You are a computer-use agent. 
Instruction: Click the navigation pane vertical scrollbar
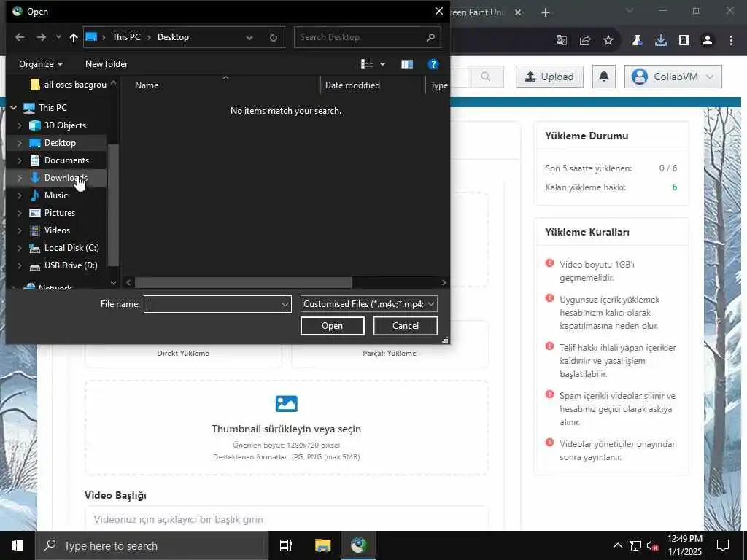(x=113, y=205)
